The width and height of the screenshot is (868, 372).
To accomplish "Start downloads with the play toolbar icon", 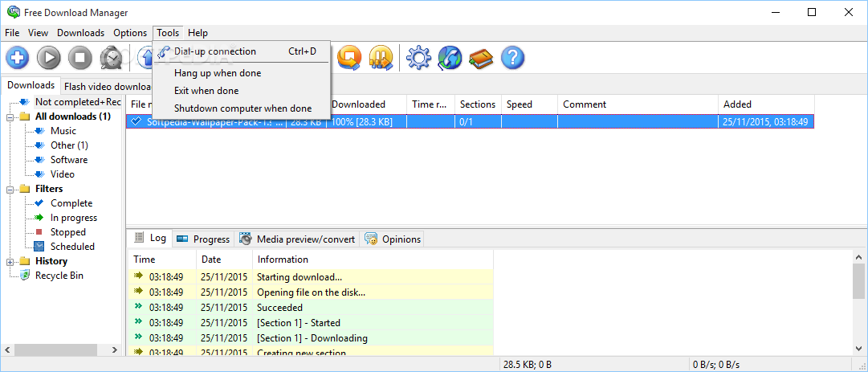I will tap(49, 57).
